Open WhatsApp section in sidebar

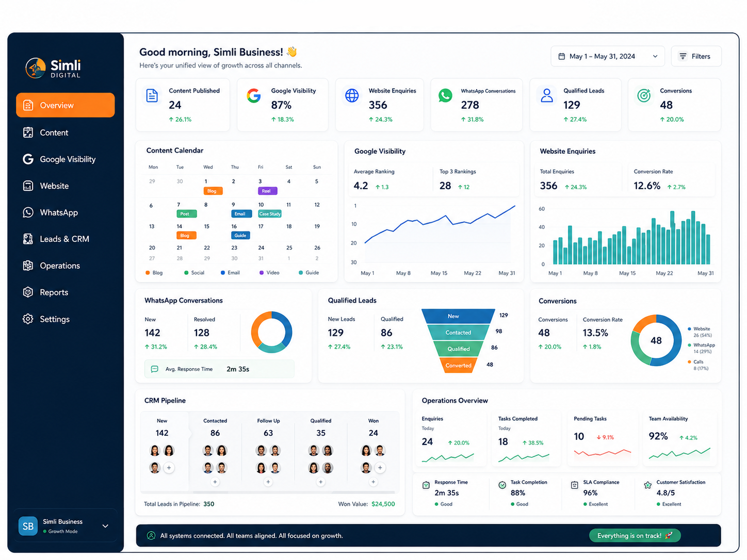coord(65,212)
